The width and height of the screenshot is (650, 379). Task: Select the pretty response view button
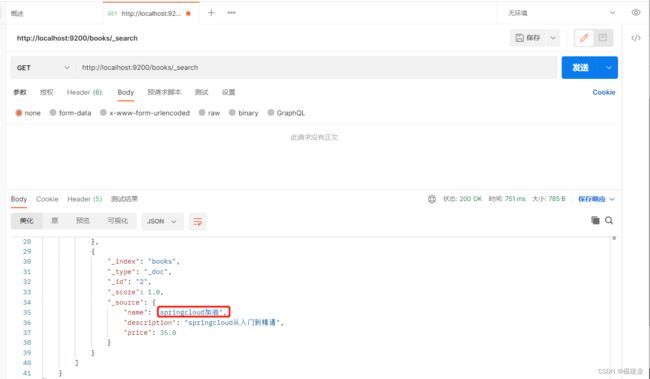tap(27, 221)
